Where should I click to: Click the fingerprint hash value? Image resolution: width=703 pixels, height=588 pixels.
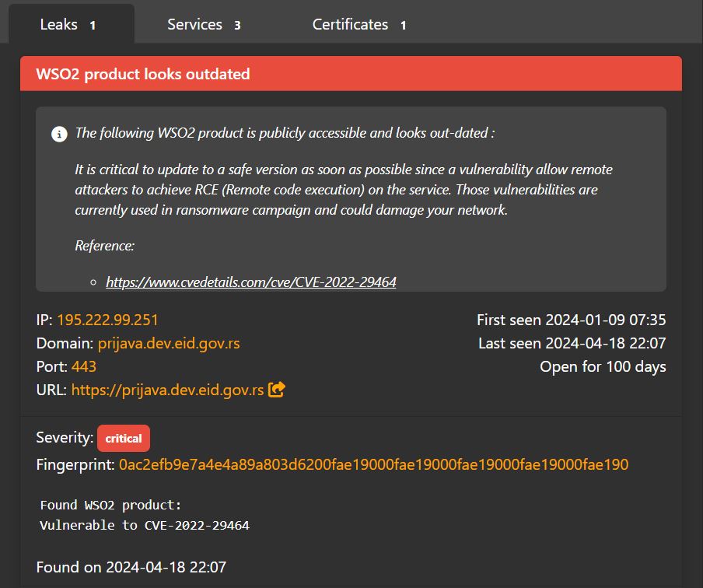click(x=373, y=464)
